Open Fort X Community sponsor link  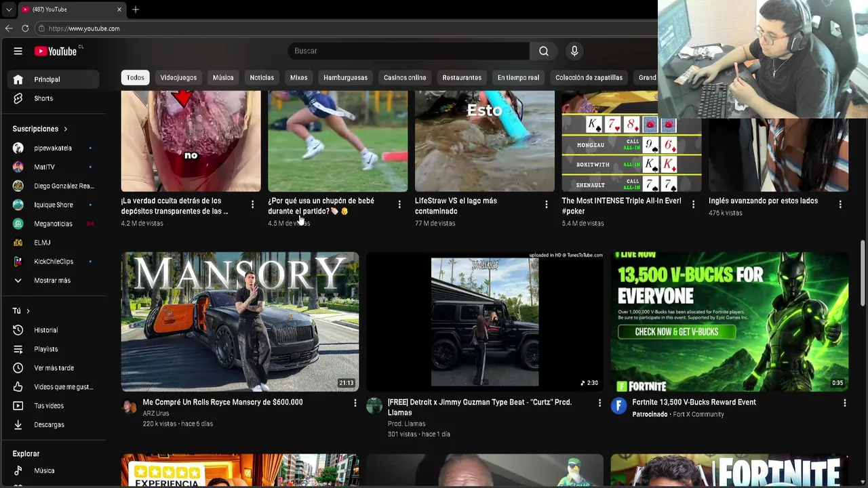point(698,414)
